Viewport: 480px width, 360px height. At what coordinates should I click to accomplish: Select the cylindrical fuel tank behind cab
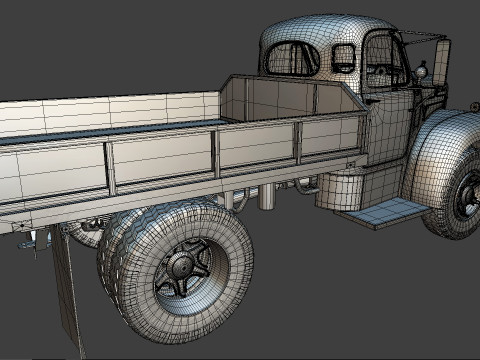[339, 190]
